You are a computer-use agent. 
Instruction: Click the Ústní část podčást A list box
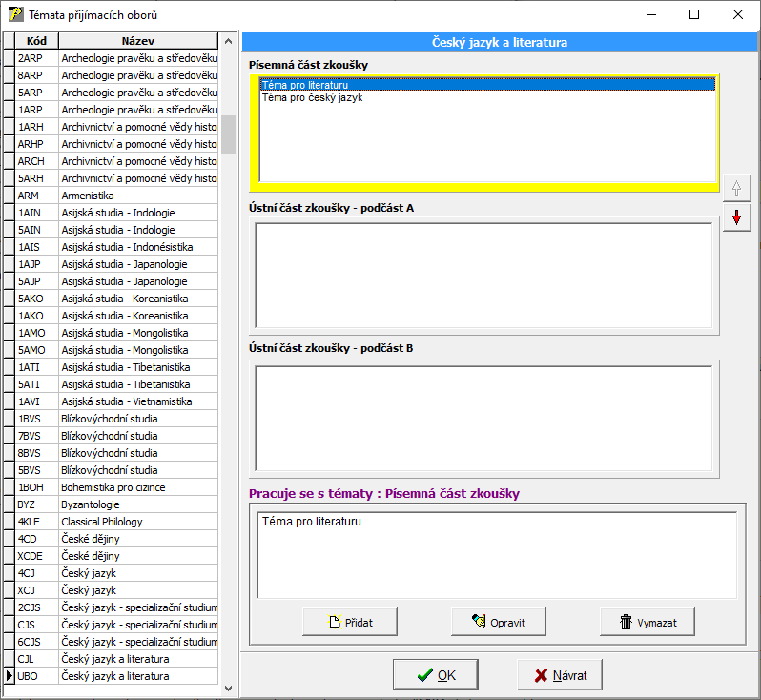point(483,275)
